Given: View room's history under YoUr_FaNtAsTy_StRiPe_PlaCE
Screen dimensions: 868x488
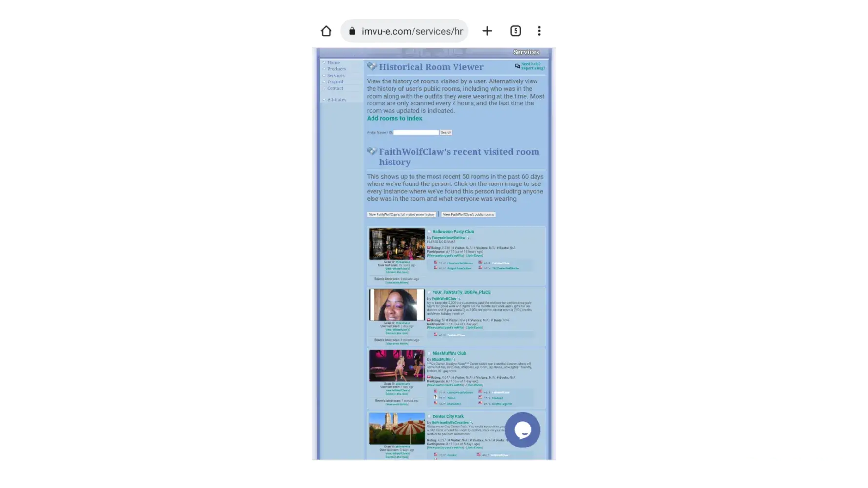Looking at the screenshot, I should [397, 344].
